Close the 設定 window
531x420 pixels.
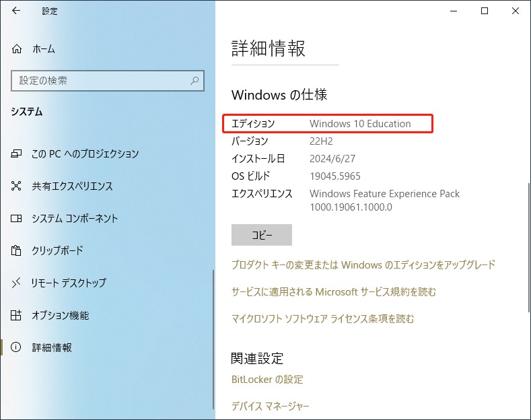pyautogui.click(x=516, y=11)
